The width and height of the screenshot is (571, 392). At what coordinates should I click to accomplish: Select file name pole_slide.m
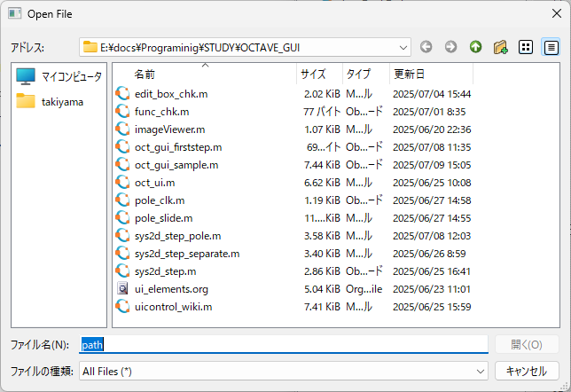(x=163, y=218)
